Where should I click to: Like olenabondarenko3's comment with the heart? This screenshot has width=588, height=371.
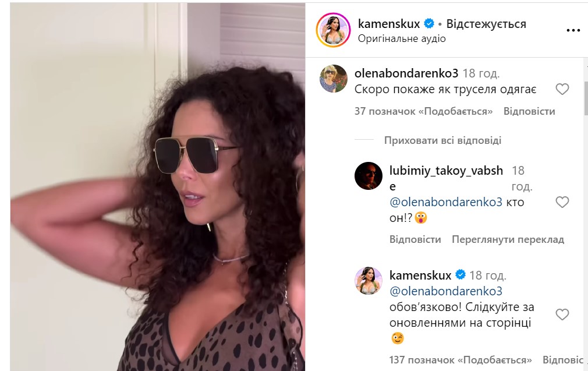pos(562,89)
